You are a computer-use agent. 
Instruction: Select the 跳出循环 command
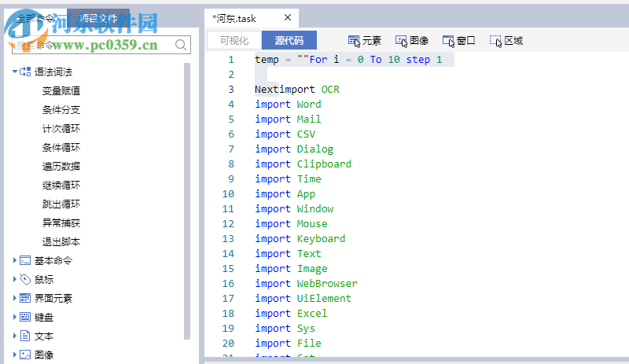[x=61, y=204]
